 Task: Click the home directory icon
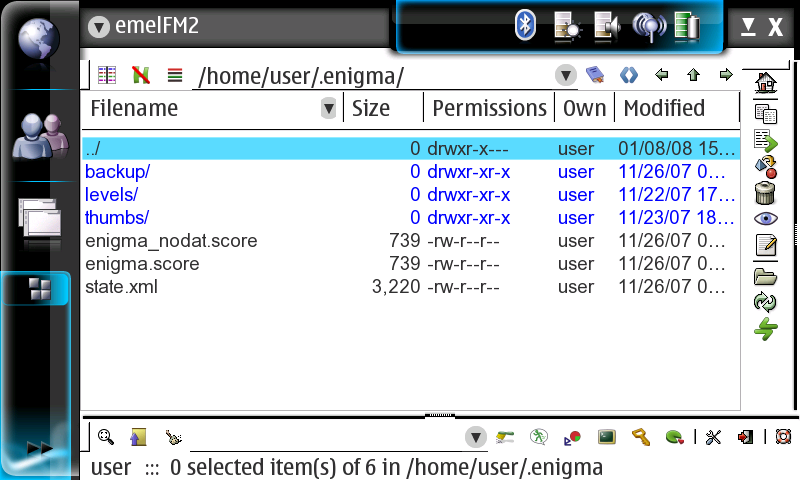click(765, 83)
